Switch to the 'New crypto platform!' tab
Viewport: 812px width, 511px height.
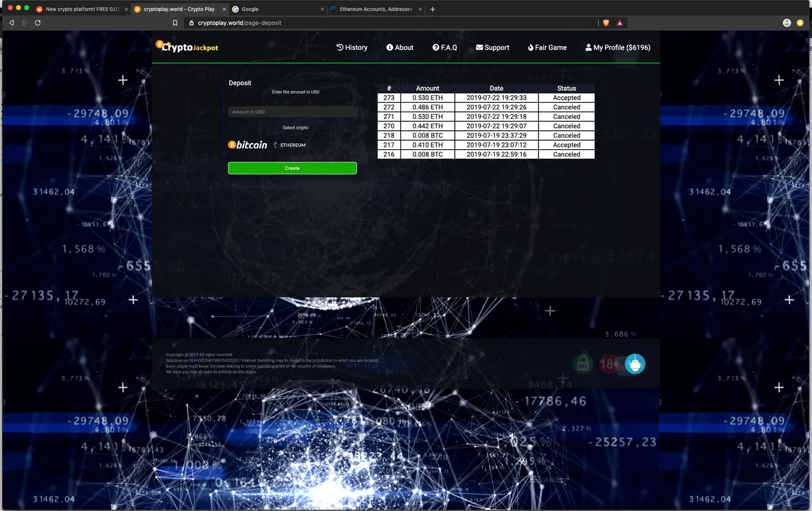[x=82, y=10]
